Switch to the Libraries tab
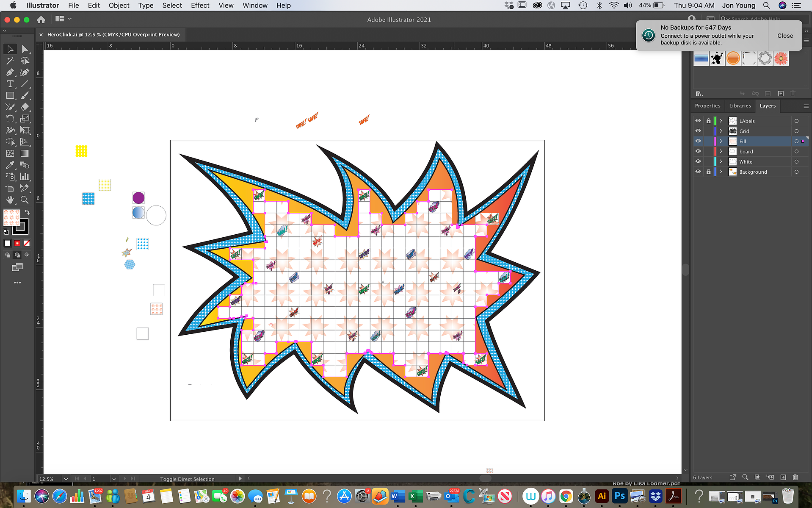The height and width of the screenshot is (508, 812). (740, 106)
